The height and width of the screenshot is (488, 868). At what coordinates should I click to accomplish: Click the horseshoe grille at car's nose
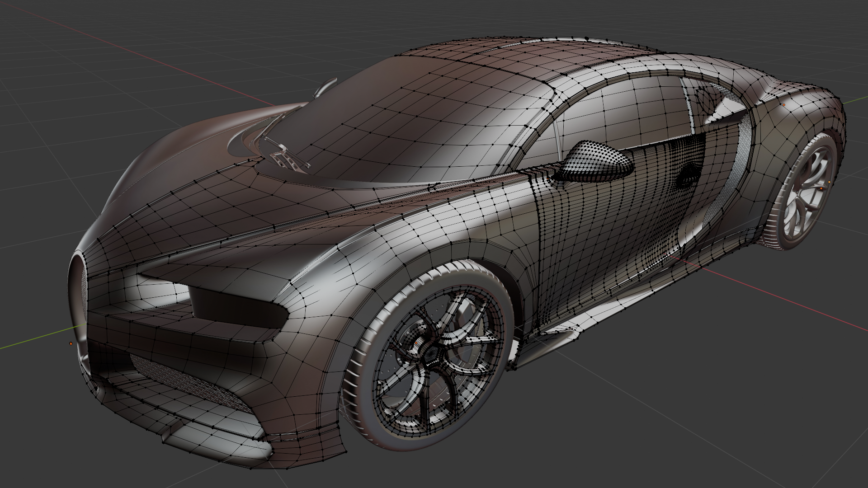[78, 298]
